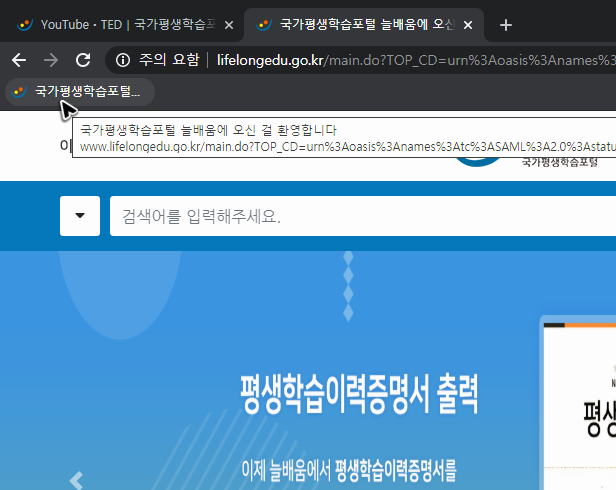Click the 검색어를 입력해주세요 search field

point(363,216)
